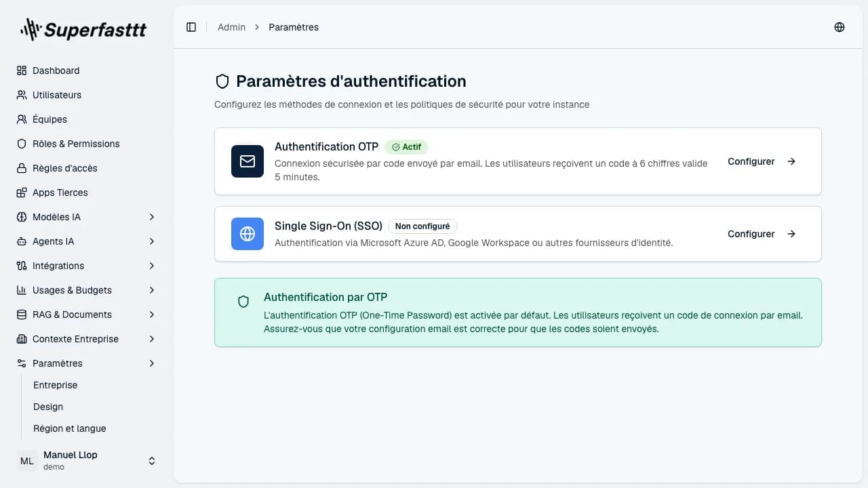Click the Paramètres sliders icon
The width and height of the screenshot is (868, 488).
point(22,363)
